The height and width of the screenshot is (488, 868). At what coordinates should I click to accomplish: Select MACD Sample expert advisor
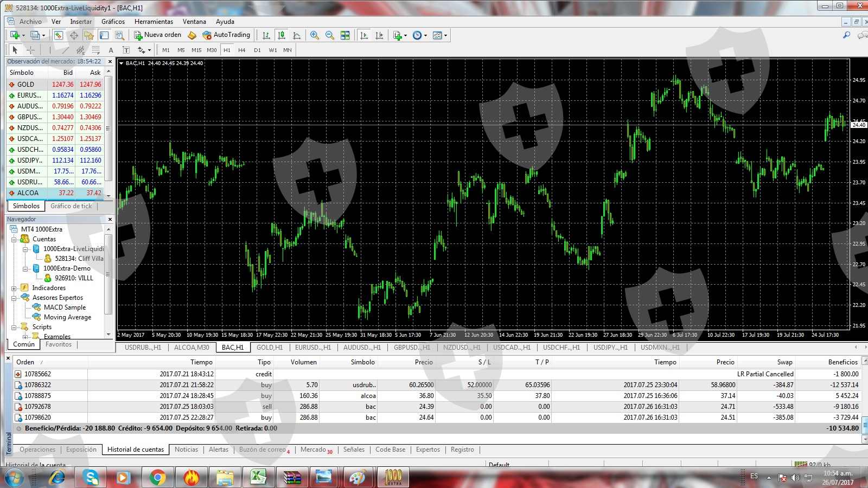(65, 307)
